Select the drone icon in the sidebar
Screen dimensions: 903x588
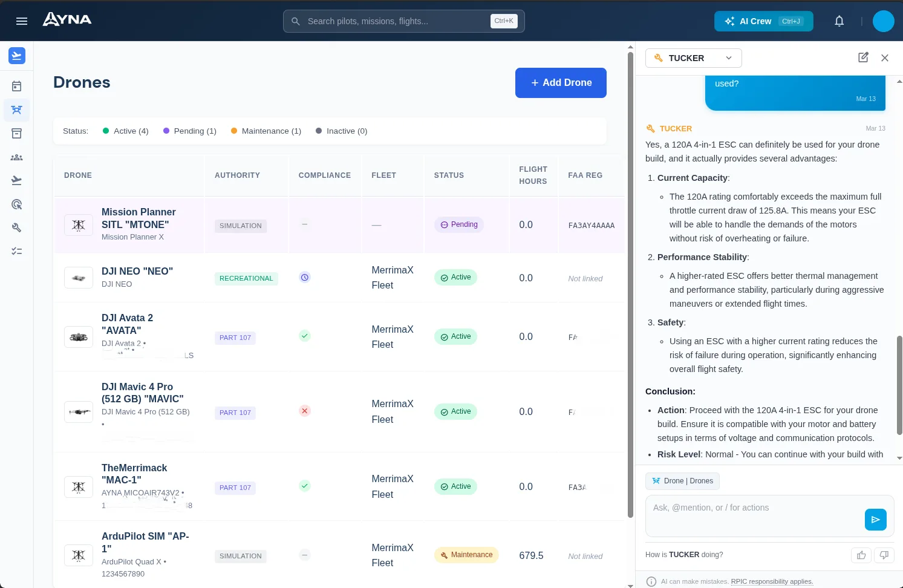click(x=17, y=109)
